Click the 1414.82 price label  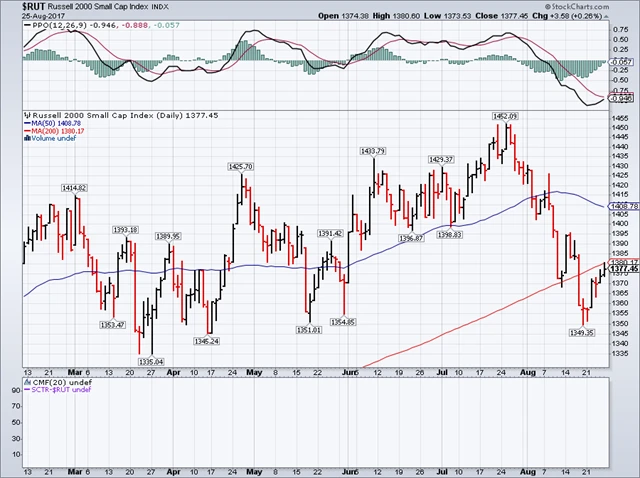tap(74, 188)
